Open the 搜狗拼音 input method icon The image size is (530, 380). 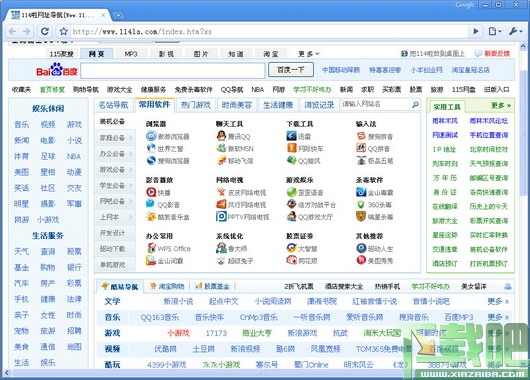click(361, 136)
